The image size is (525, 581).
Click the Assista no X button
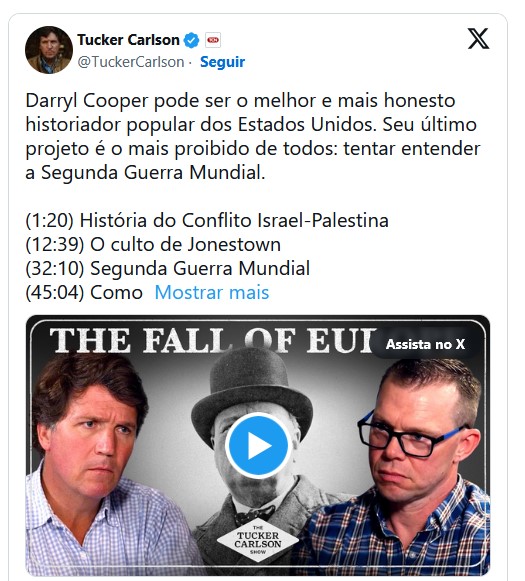(425, 344)
